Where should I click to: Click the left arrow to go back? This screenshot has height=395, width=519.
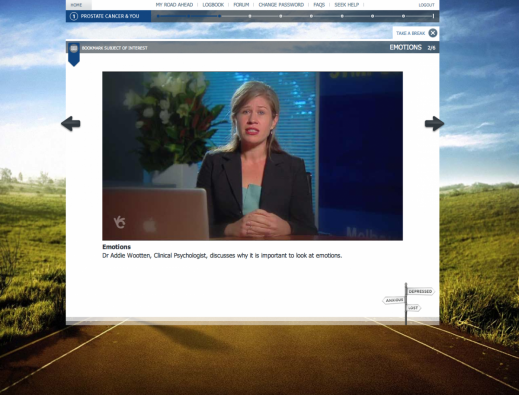[x=71, y=124]
